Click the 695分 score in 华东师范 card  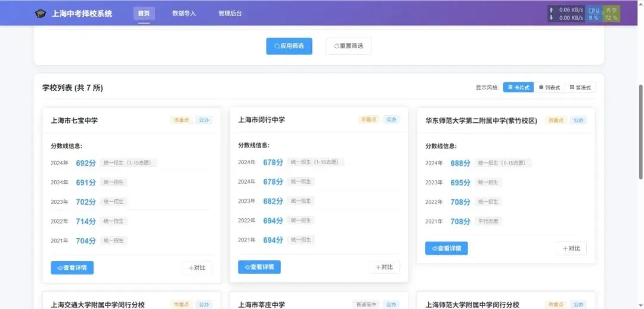(460, 183)
